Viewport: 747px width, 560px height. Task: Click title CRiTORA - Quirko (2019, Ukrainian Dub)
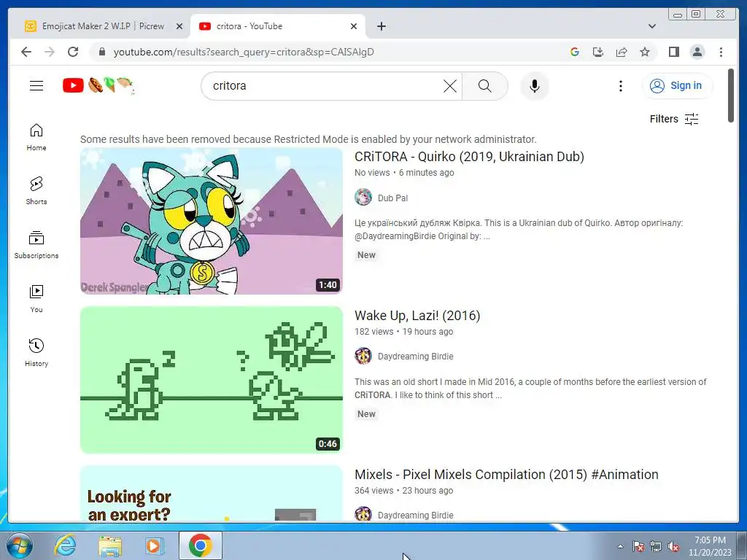(469, 157)
